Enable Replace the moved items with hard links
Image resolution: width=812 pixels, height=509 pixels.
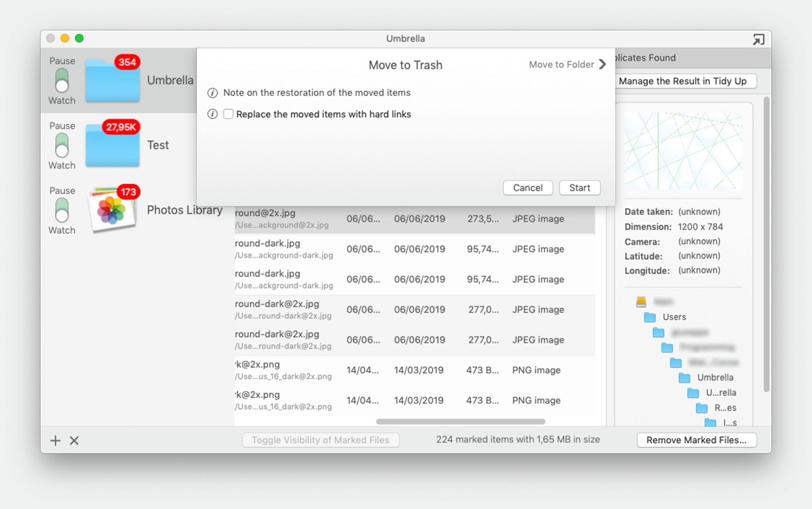point(228,114)
